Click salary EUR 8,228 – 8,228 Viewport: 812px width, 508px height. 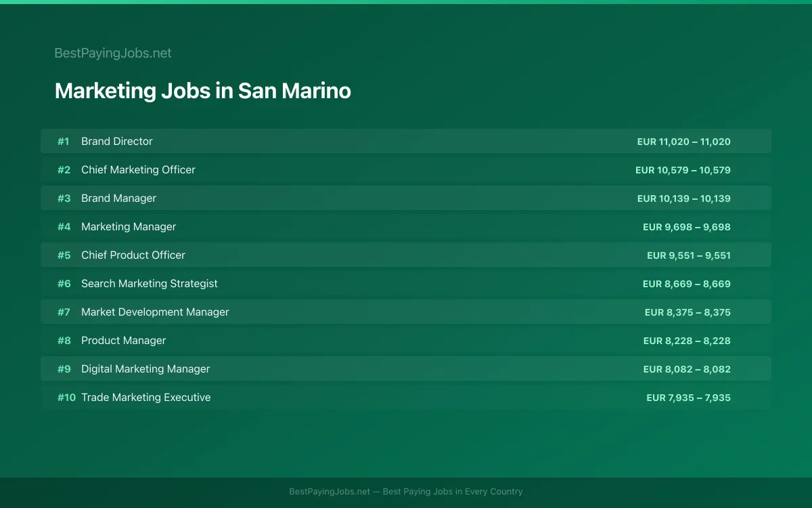pyautogui.click(x=687, y=341)
